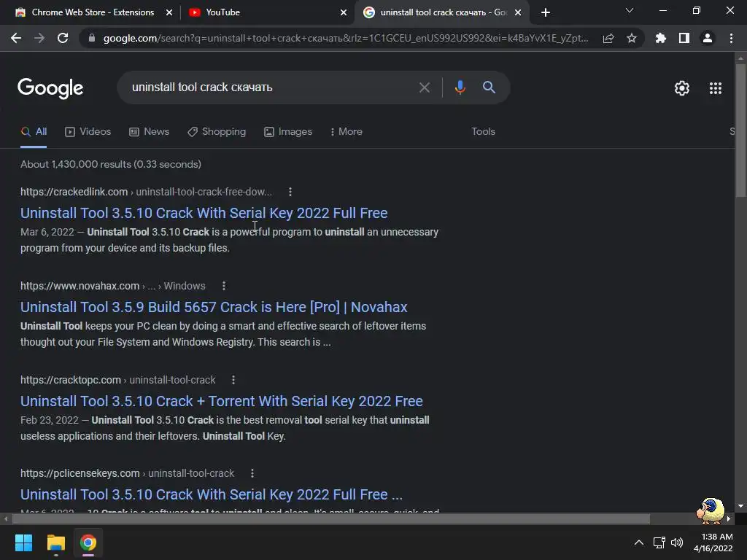The image size is (747, 560).
Task: Open the network status tray icon
Action: tap(659, 542)
